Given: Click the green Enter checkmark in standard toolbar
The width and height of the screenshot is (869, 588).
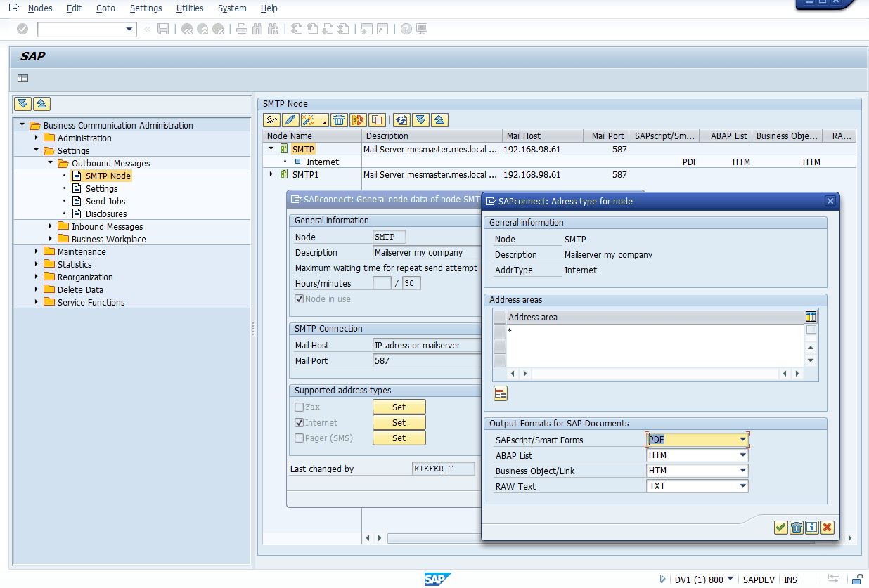Looking at the screenshot, I should (x=22, y=29).
